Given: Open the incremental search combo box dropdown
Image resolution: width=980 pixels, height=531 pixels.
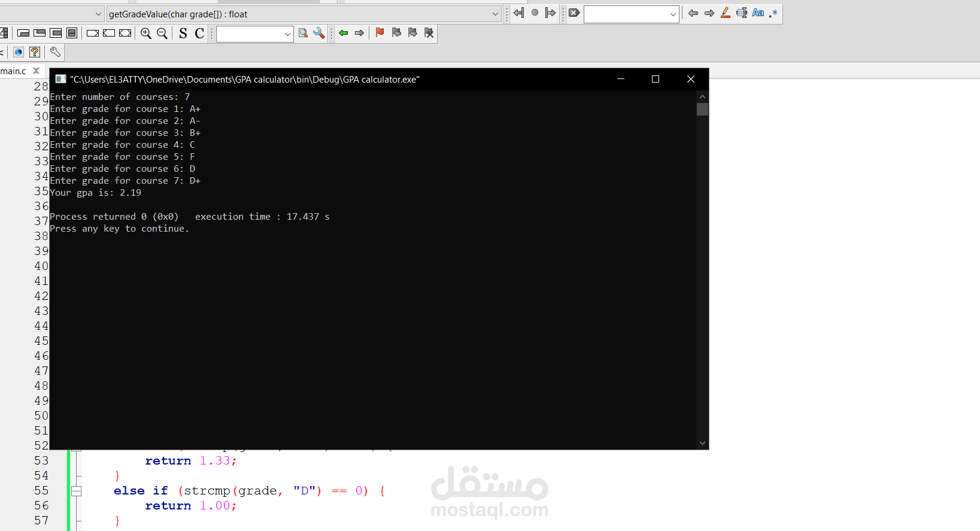Looking at the screenshot, I should [x=673, y=14].
